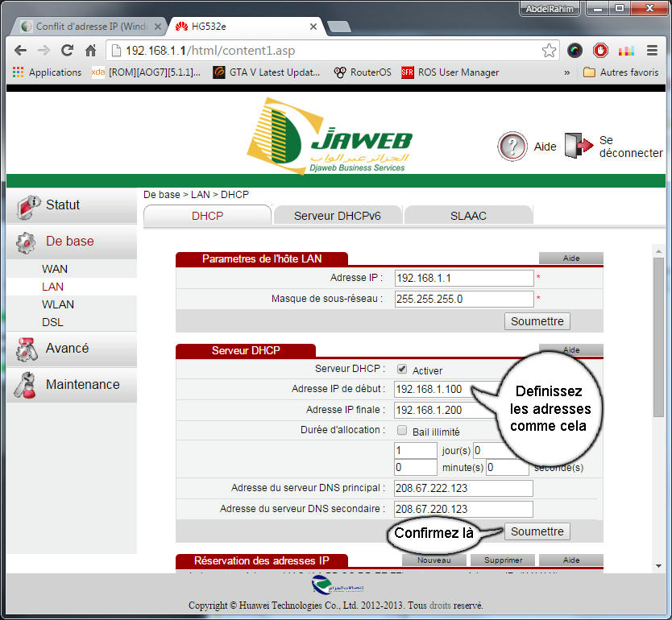Click the Masque de sous-réseau field
This screenshot has height=620, width=672.
click(x=464, y=299)
